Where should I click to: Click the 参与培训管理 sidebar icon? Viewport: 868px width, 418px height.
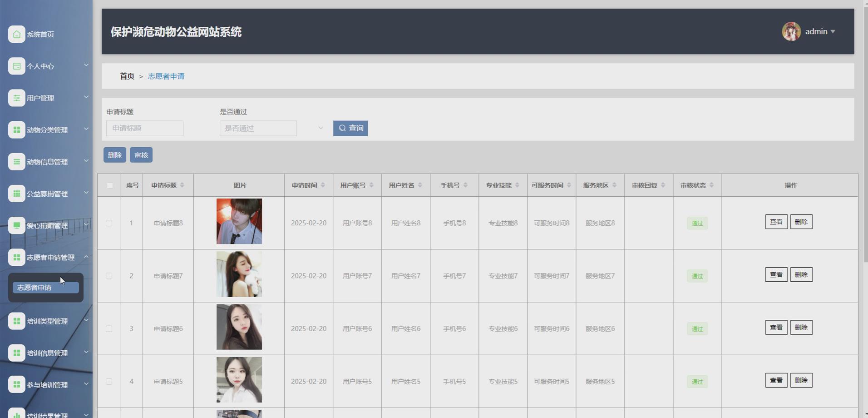point(17,384)
